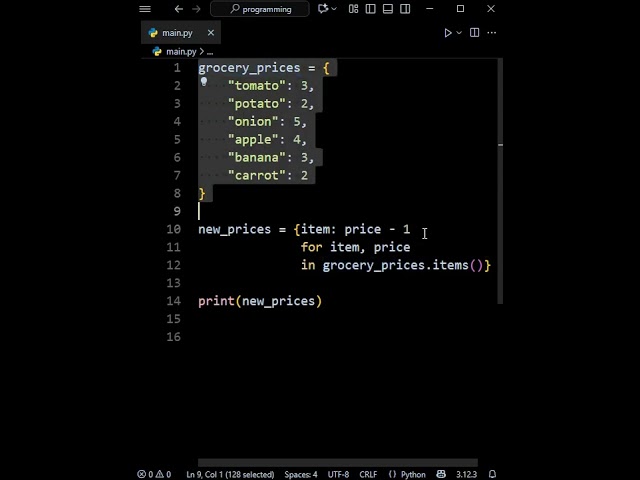This screenshot has height=480, width=640.
Task: Click line number 16 in the gutter
Action: [x=173, y=337]
